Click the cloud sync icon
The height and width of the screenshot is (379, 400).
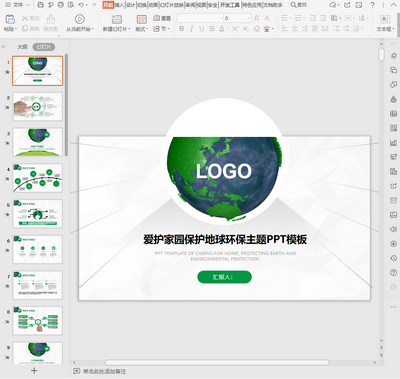coord(333,5)
